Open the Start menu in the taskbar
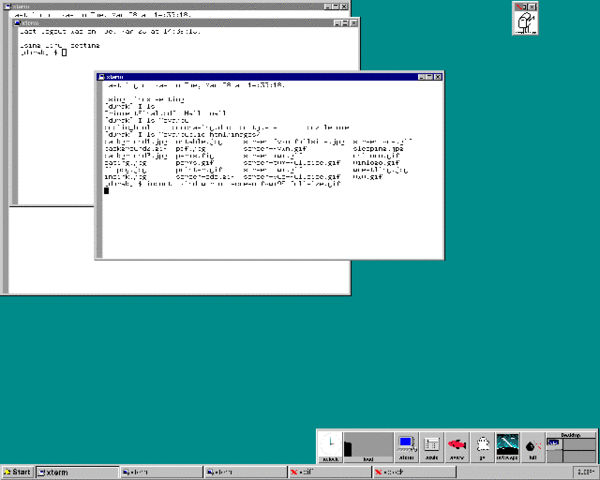This screenshot has height=480, width=600. point(18,472)
